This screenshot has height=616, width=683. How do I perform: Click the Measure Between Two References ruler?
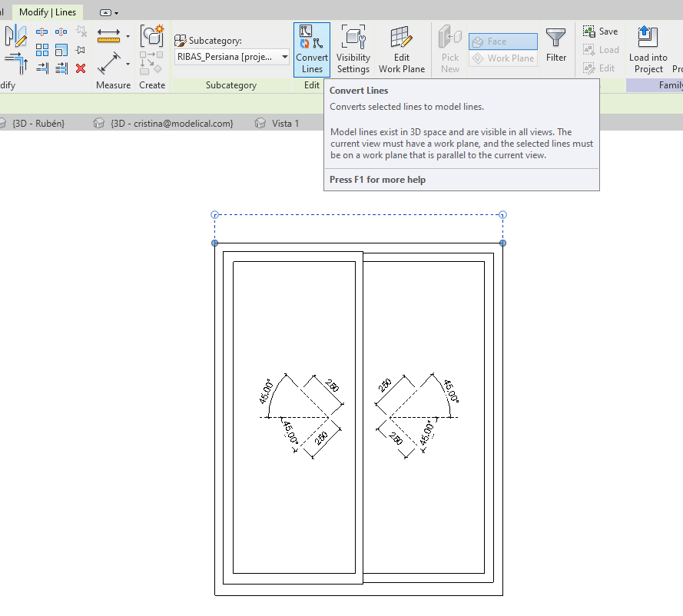click(x=108, y=35)
